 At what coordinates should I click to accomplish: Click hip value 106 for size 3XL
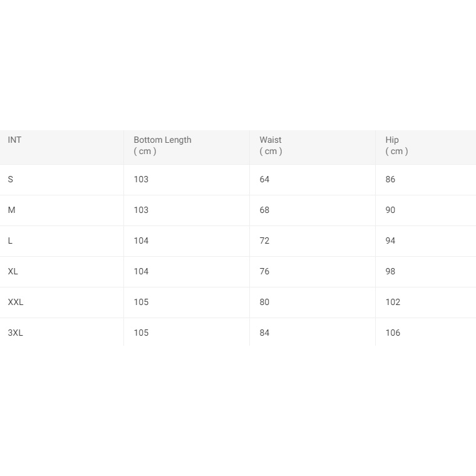[x=393, y=333]
